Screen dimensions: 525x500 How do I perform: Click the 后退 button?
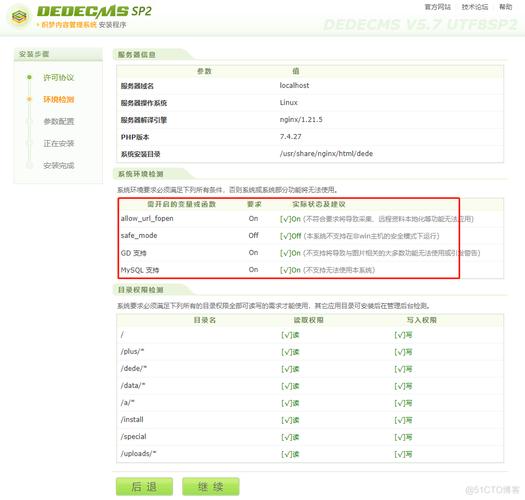click(x=144, y=487)
